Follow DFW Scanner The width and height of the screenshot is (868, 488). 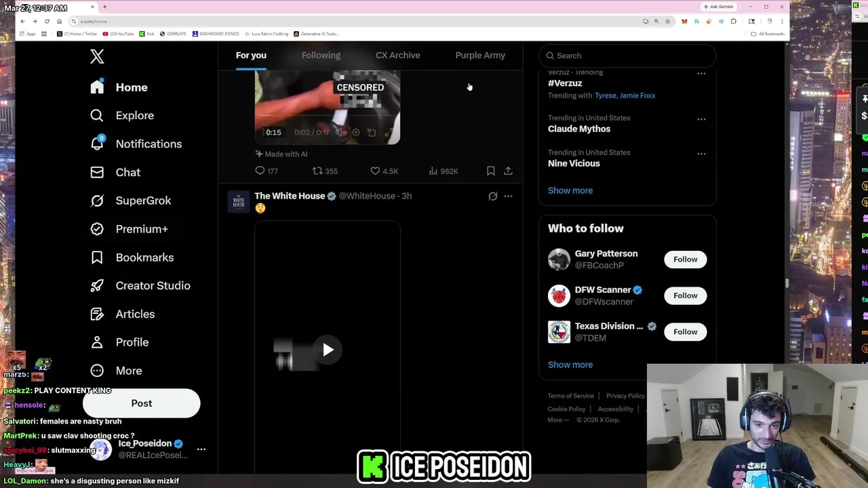pos(685,296)
